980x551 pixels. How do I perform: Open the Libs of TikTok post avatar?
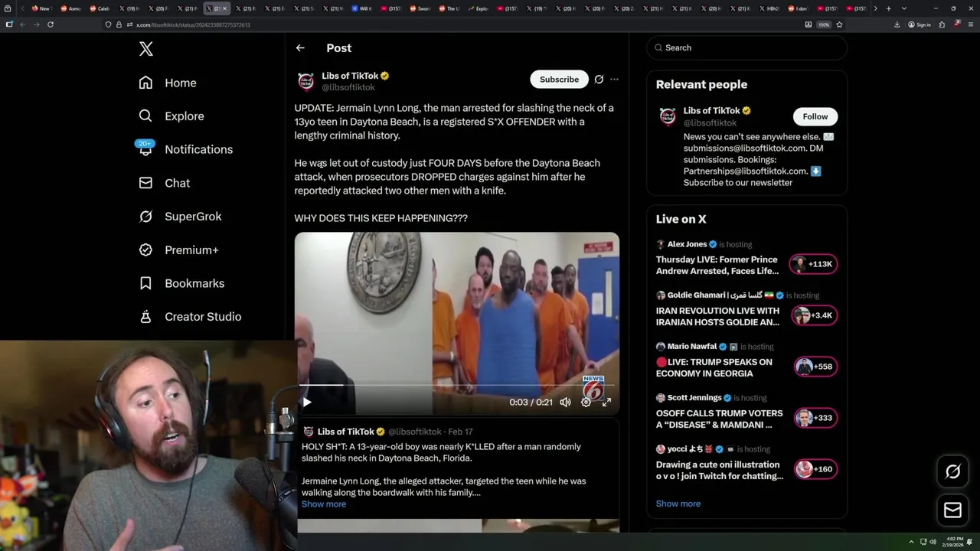(305, 81)
